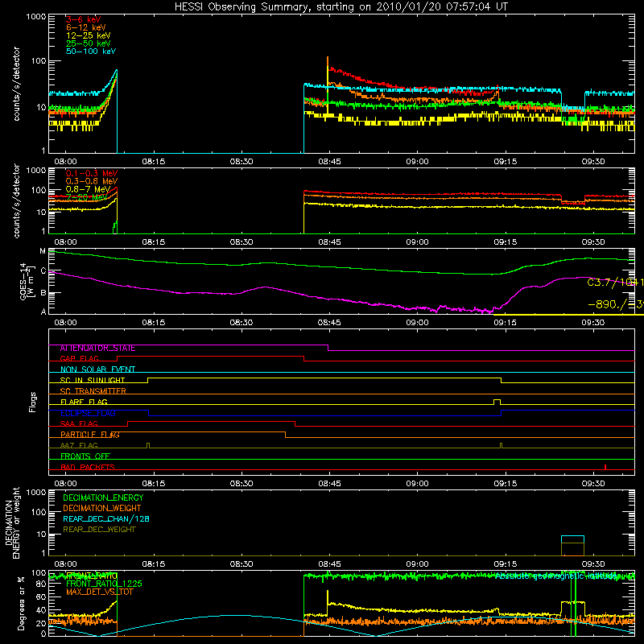Select the NON_SOLAR_EVENT flag label

[x=97, y=369]
